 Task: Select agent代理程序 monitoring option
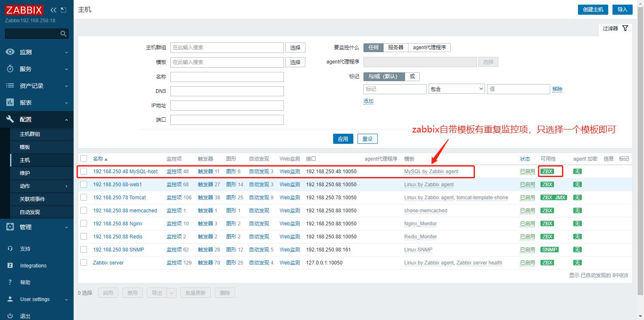429,48
